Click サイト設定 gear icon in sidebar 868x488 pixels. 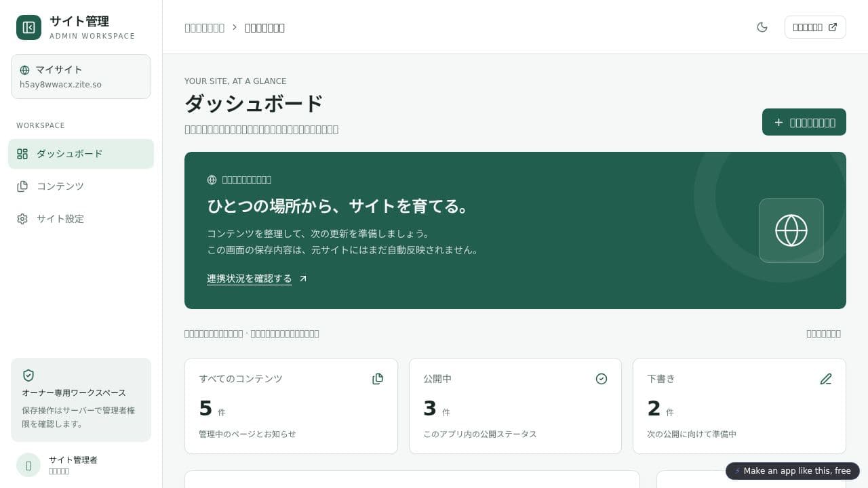[x=22, y=219]
